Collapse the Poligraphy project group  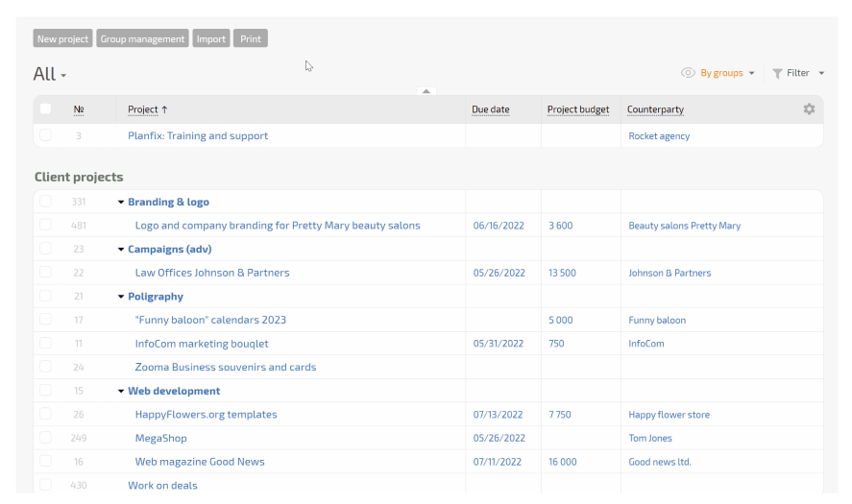121,297
